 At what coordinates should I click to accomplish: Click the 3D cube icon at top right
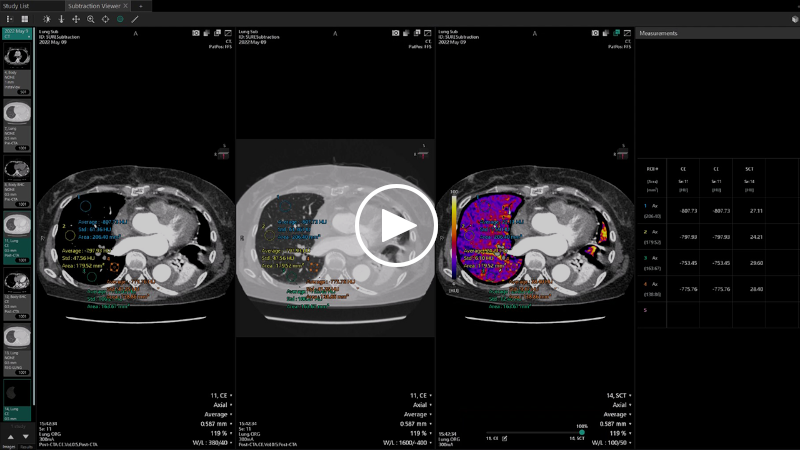[x=794, y=19]
